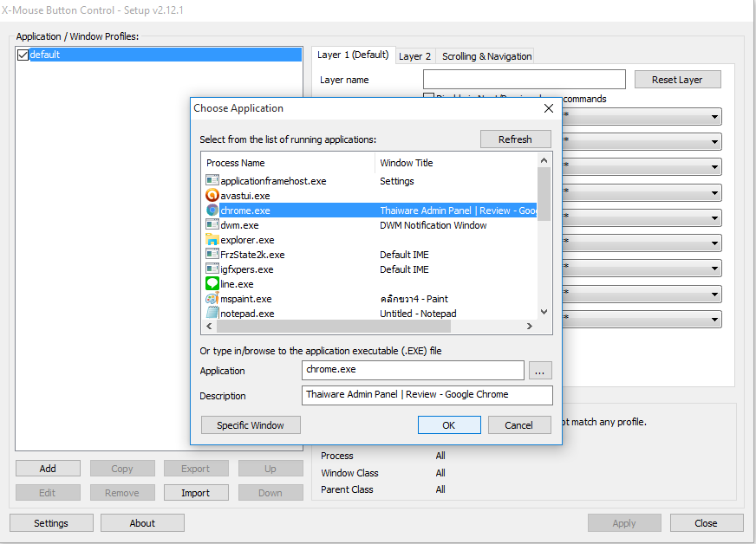
Task: Toggle the default profile checkbox
Action: pyautogui.click(x=23, y=55)
